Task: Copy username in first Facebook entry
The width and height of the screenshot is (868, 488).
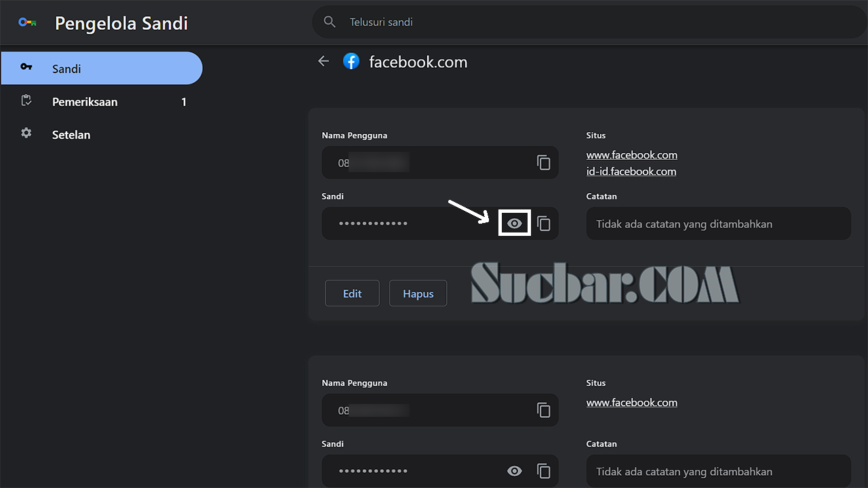Action: (543, 163)
